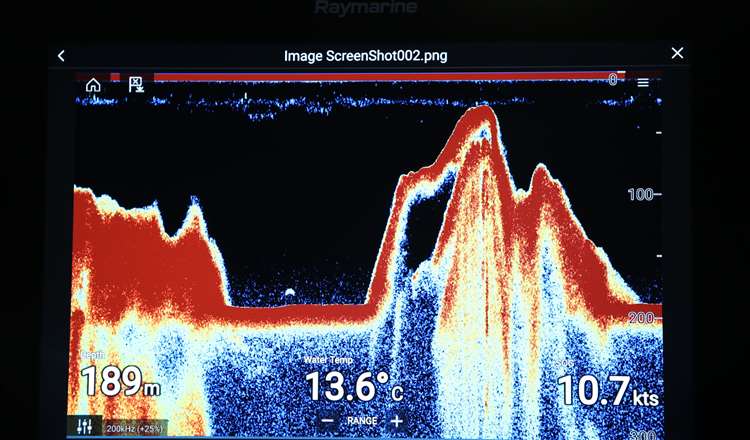Tap the Home icon
Screen dimensions: 750x440
(x=93, y=85)
